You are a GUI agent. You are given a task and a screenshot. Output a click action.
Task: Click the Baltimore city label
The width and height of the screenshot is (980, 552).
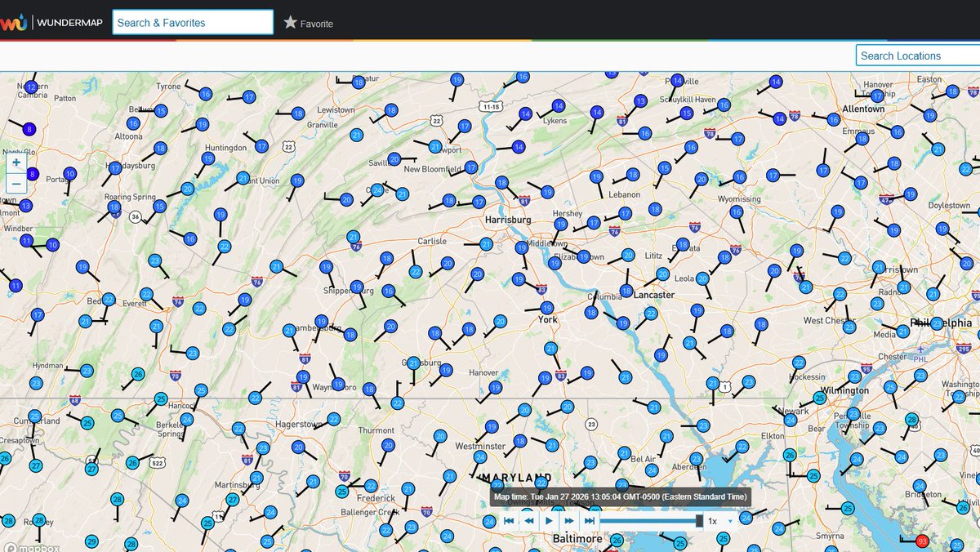pos(577,540)
